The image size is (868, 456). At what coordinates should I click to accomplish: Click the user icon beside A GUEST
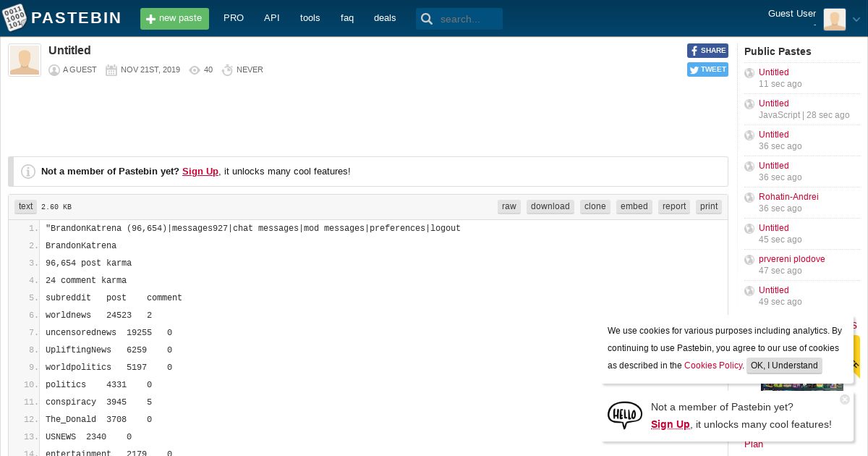click(x=54, y=70)
